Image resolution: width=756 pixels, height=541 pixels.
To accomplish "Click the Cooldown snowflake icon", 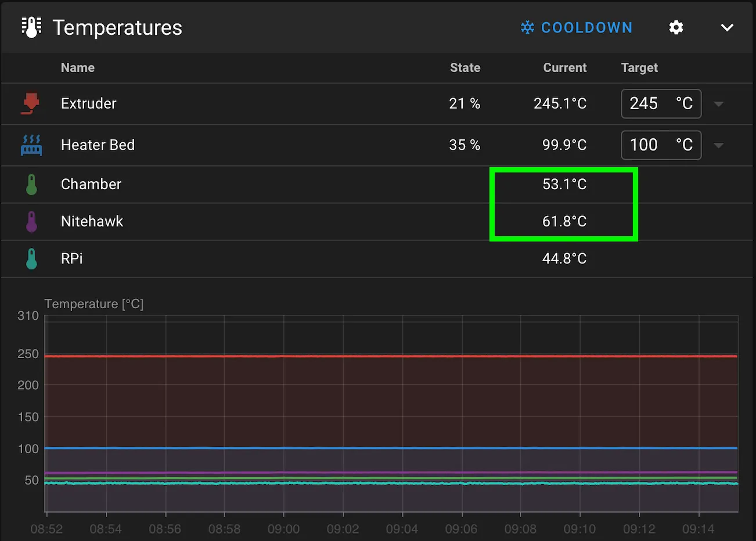I will pos(527,27).
